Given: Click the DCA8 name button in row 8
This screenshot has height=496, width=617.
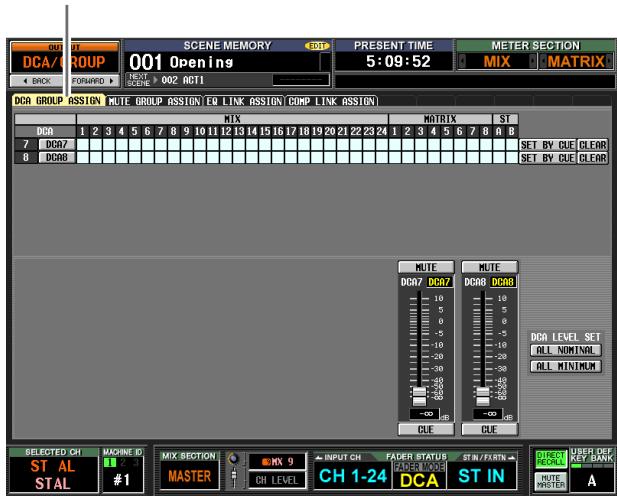Looking at the screenshot, I should coord(57,157).
